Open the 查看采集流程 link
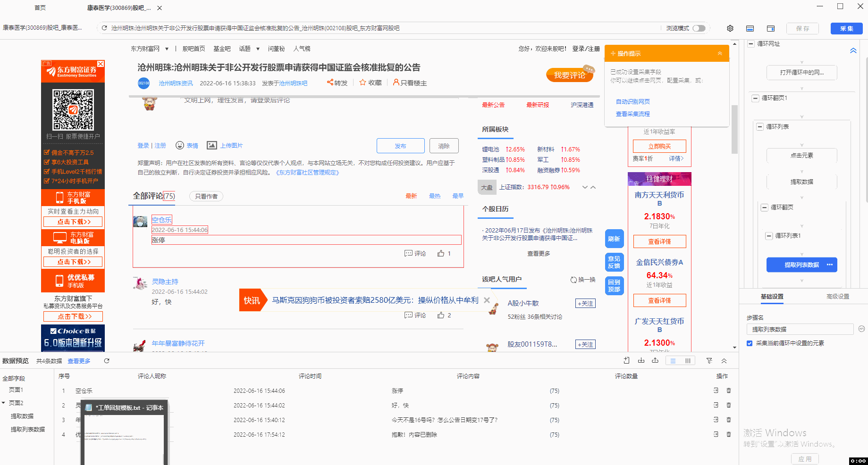 633,114
